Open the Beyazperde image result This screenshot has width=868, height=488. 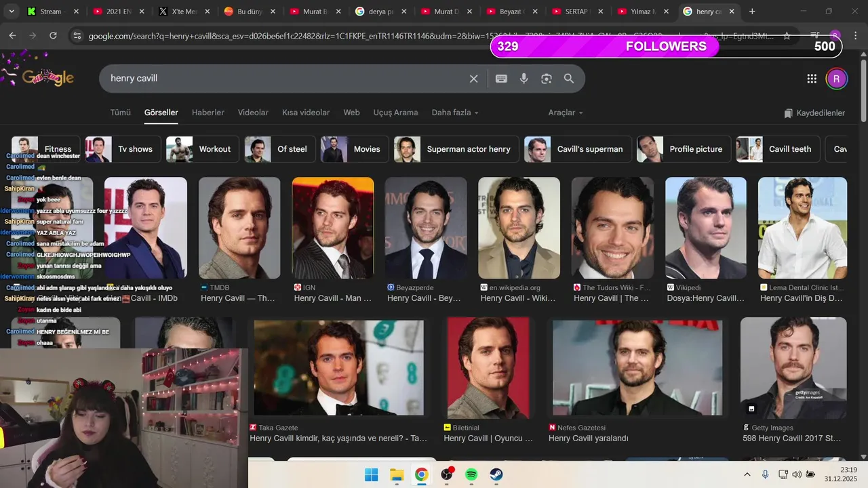pyautogui.click(x=426, y=228)
